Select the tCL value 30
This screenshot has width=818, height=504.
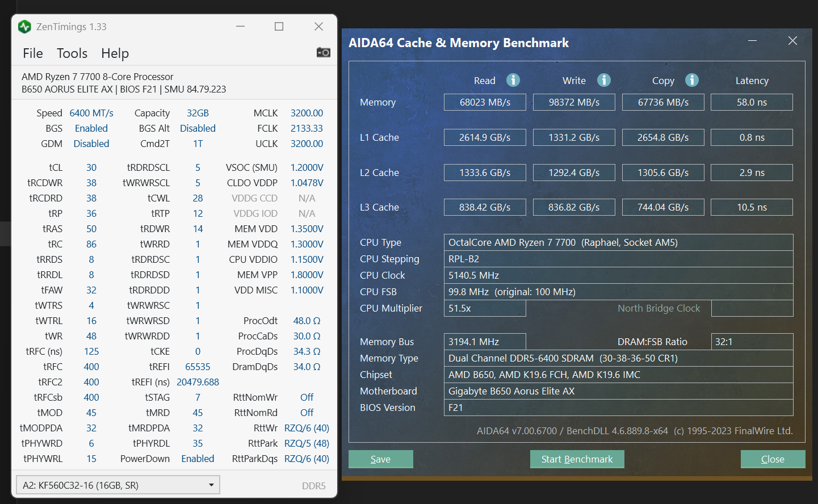point(91,167)
